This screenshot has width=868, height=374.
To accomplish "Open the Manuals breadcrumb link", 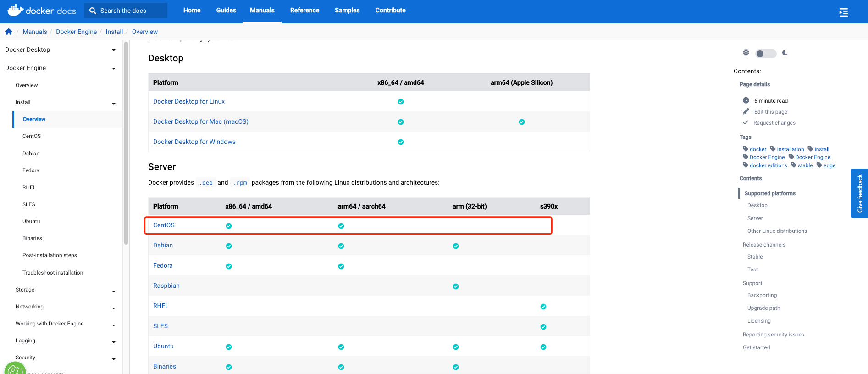I will [x=35, y=32].
